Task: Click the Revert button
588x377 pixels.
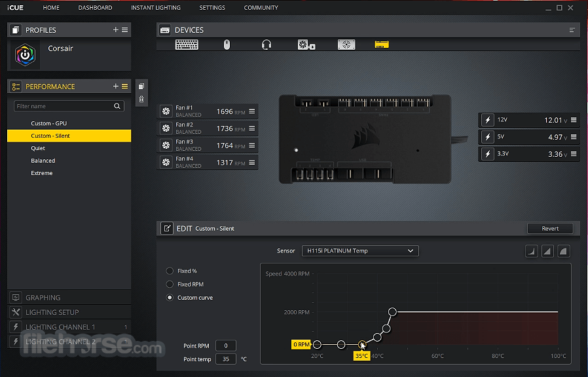Action: pyautogui.click(x=550, y=228)
